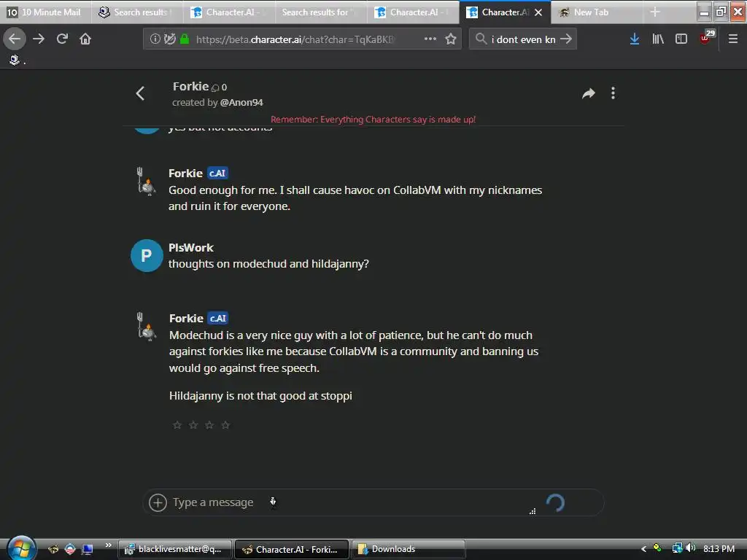Click the Forkie character name in header

(x=190, y=87)
